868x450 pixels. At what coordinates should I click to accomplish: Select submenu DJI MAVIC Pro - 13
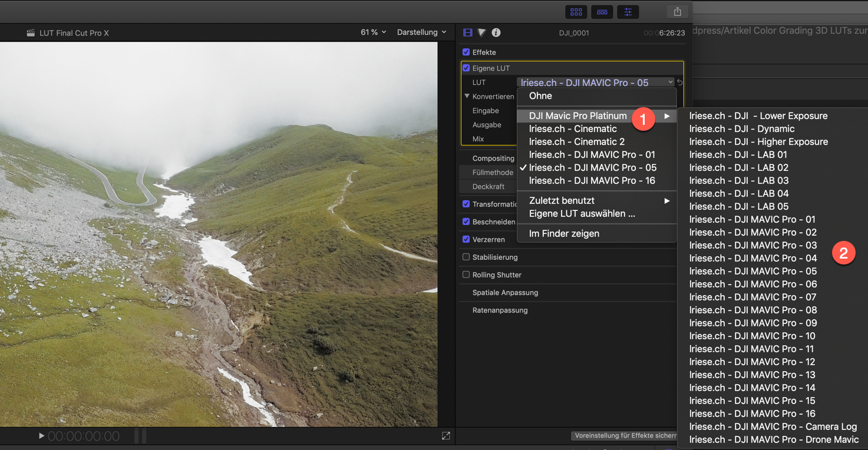(x=773, y=375)
